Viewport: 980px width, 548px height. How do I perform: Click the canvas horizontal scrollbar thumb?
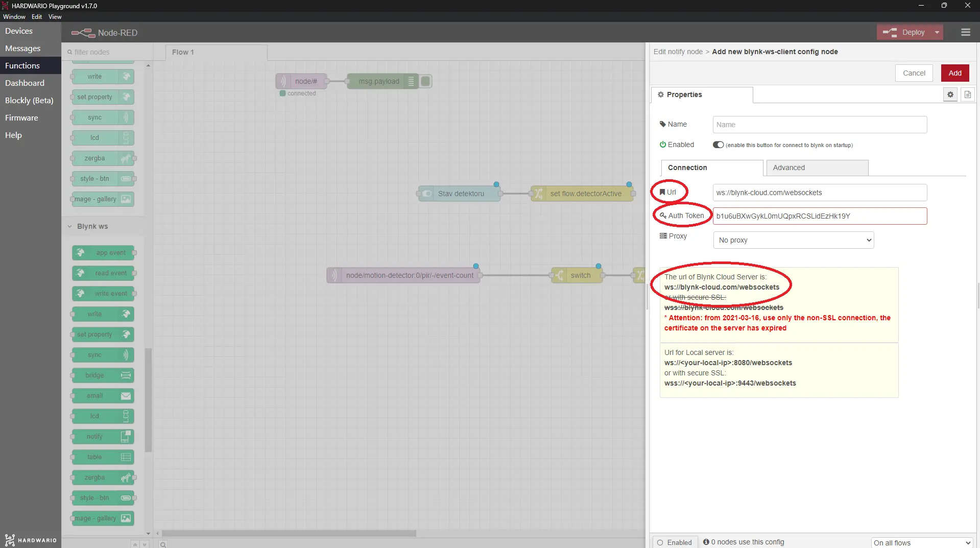[289, 533]
